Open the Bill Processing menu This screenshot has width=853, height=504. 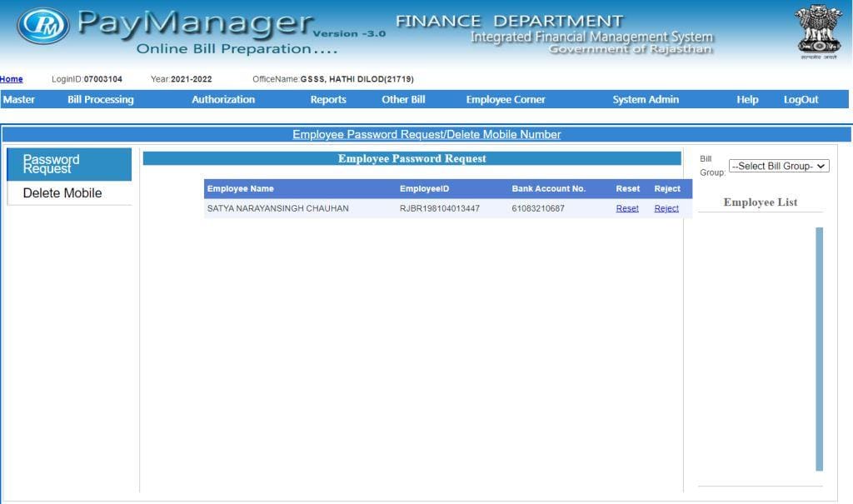coord(101,100)
